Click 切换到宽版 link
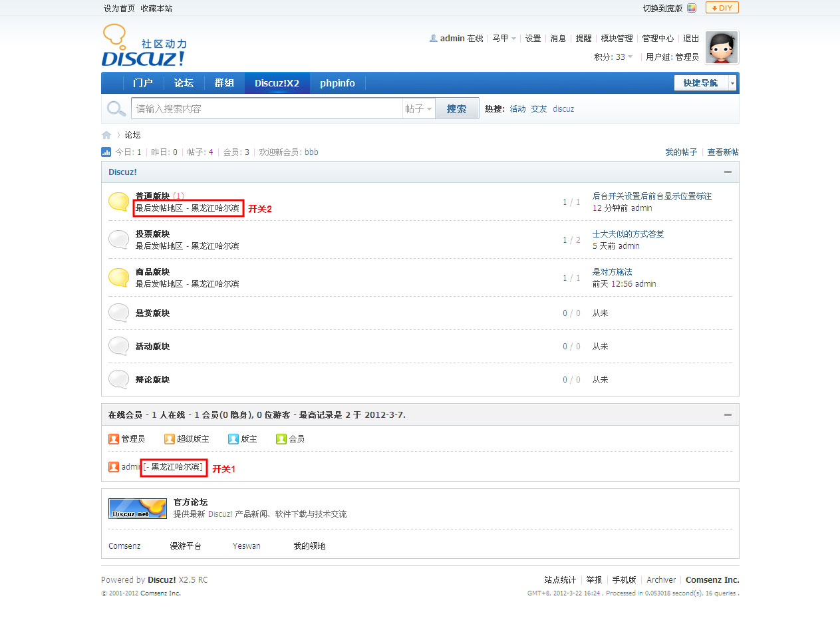 (x=662, y=9)
